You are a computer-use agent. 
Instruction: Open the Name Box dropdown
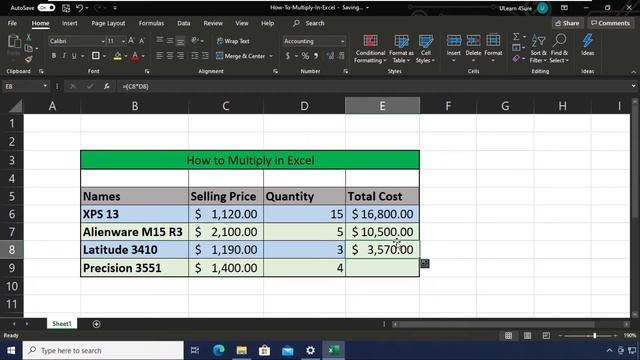[x=45, y=86]
